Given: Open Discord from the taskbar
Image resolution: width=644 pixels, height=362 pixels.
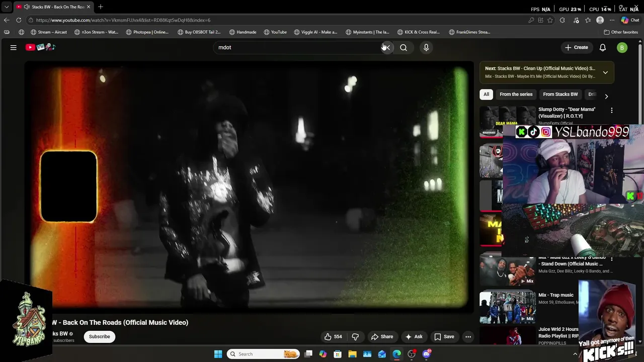Looking at the screenshot, I should [x=427, y=354].
